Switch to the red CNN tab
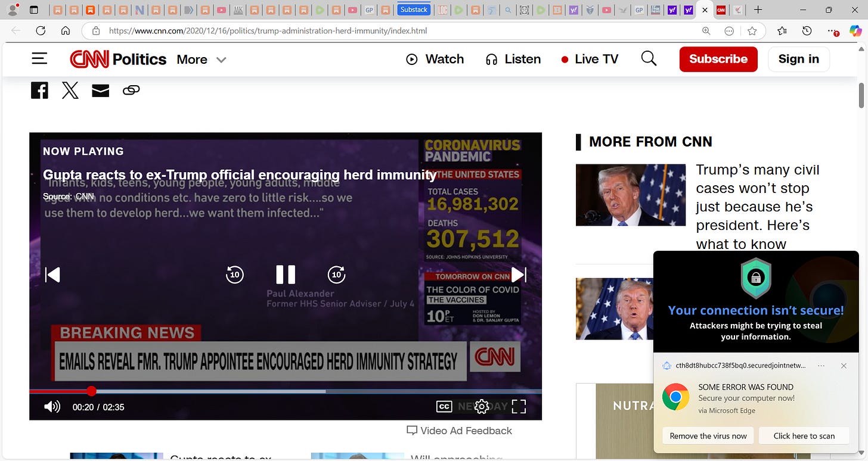 [x=721, y=10]
